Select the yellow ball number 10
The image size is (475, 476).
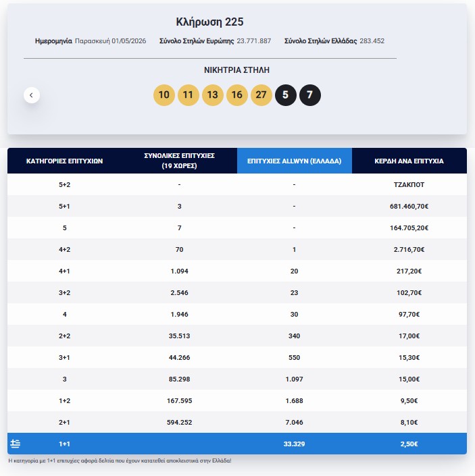tap(164, 95)
